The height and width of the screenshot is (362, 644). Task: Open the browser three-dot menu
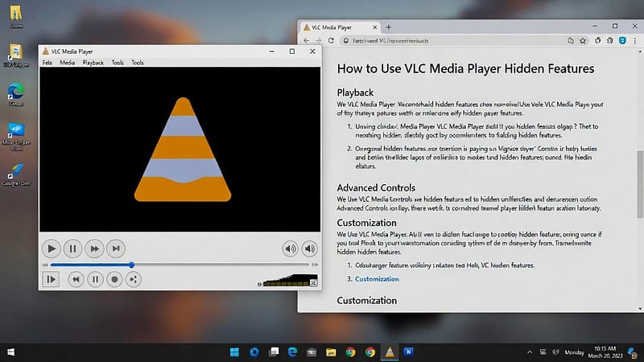coord(635,41)
